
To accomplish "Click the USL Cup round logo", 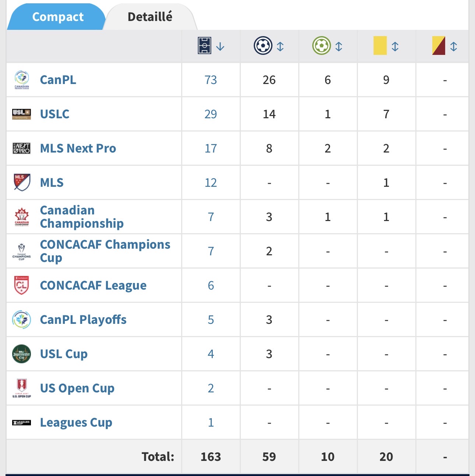I will coord(22,354).
